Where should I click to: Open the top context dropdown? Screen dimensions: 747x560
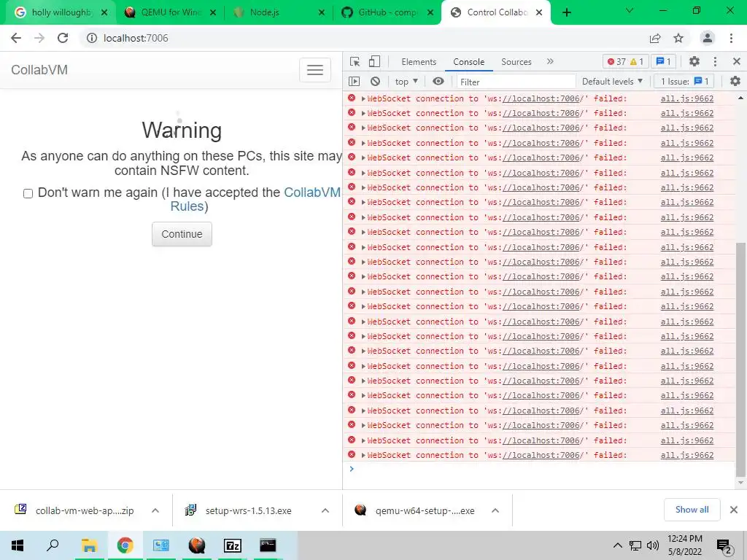point(406,82)
